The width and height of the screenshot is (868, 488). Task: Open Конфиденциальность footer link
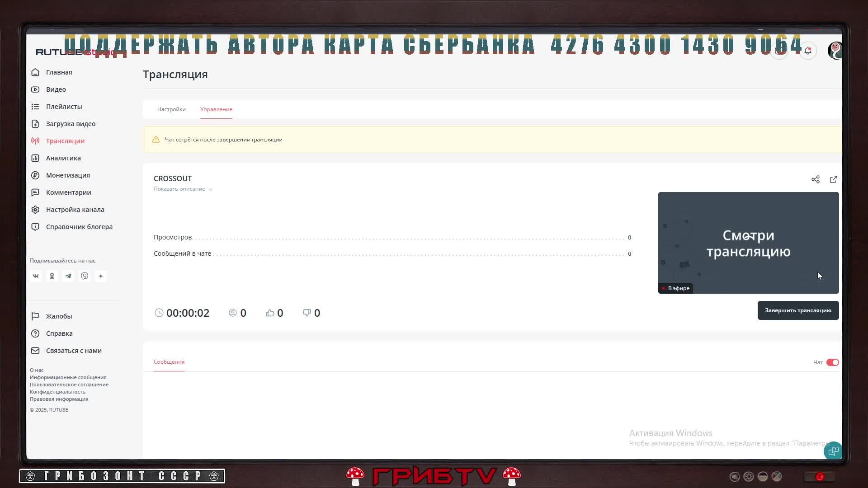57,392
